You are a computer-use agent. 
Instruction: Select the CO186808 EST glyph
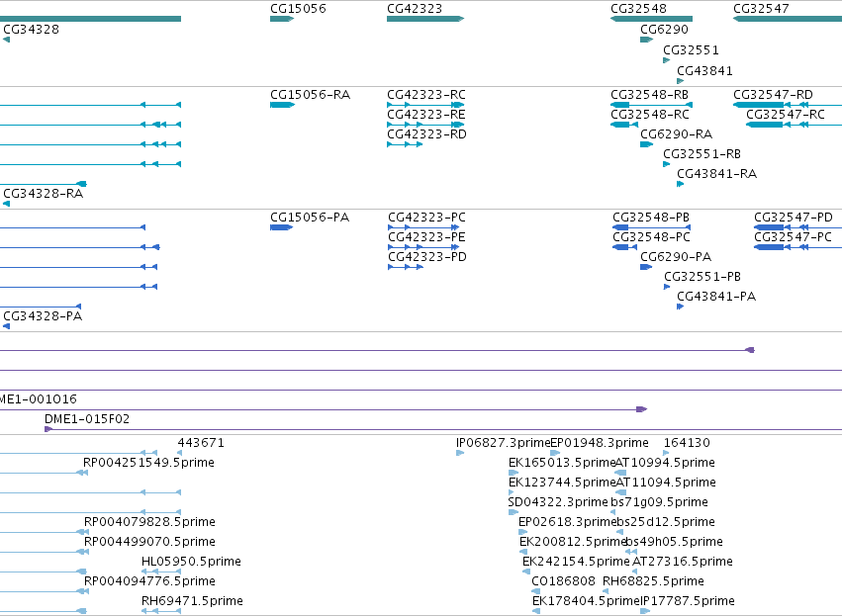(x=536, y=591)
